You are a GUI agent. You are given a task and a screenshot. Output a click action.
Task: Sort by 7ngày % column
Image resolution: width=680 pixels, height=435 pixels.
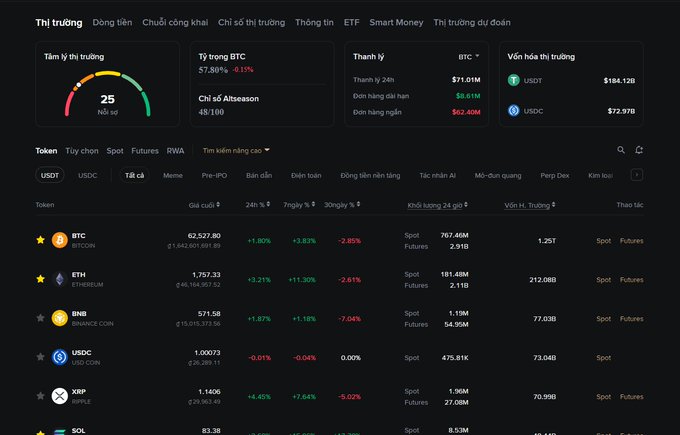(x=299, y=204)
